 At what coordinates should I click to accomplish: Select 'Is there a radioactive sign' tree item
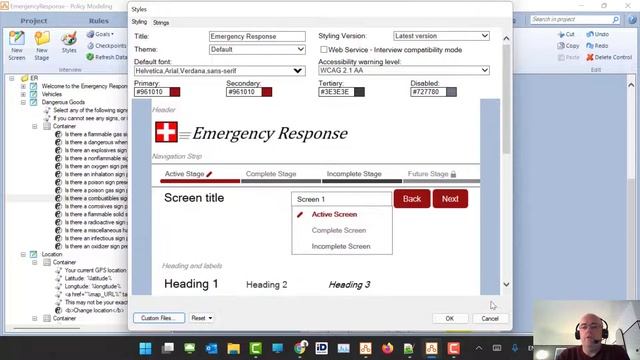96,222
